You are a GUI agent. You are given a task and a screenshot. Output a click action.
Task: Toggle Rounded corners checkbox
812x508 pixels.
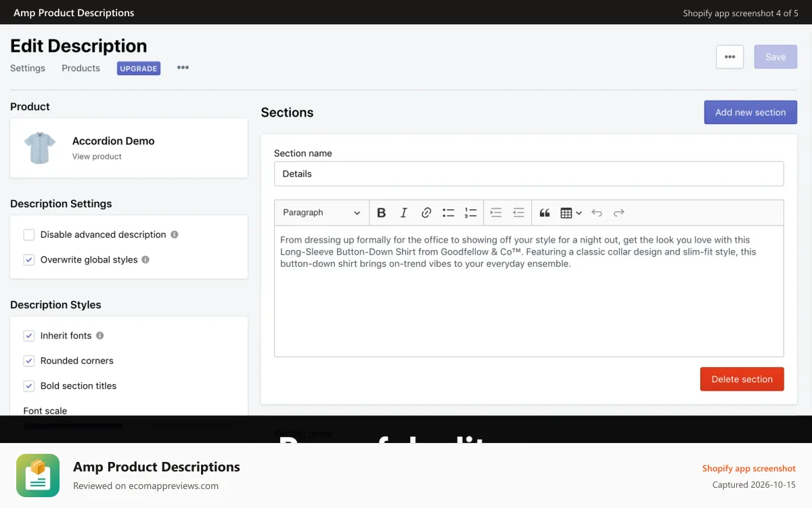pos(29,360)
